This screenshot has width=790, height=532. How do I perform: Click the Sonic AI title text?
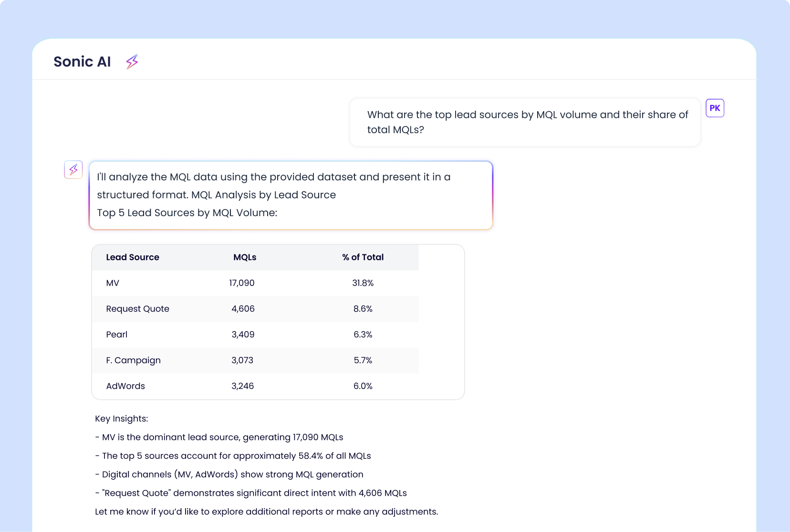click(x=82, y=62)
